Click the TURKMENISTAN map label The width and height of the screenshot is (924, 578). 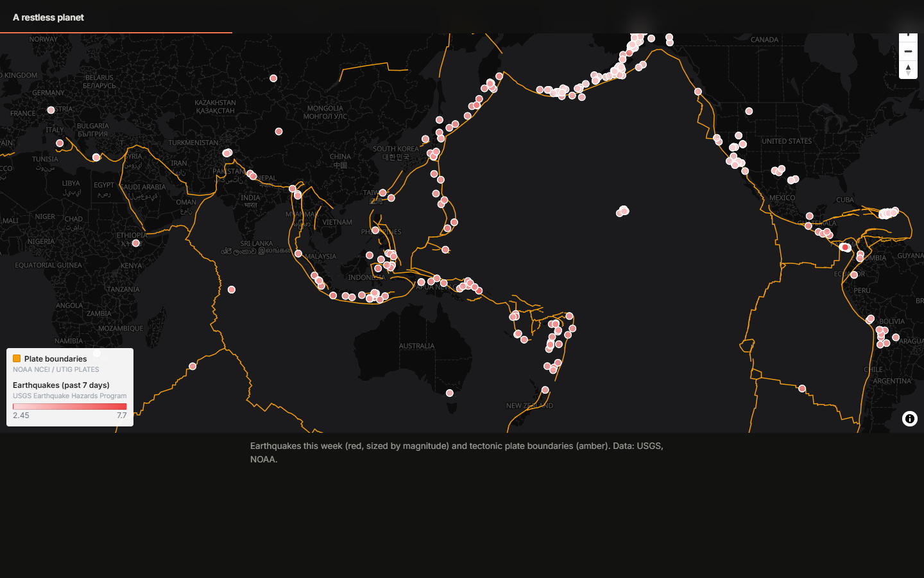click(194, 143)
